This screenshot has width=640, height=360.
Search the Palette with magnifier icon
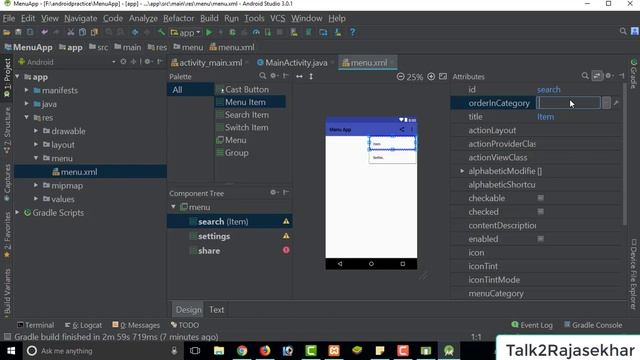pos(262,76)
